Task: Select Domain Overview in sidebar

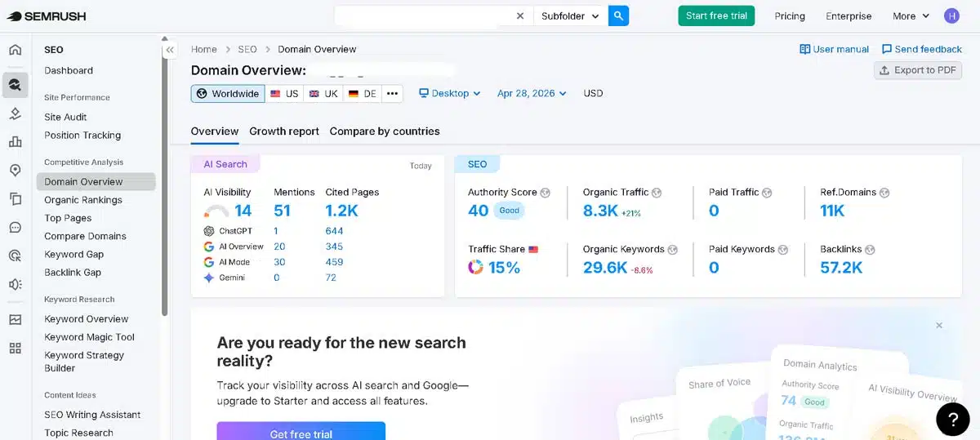Action: click(96, 181)
